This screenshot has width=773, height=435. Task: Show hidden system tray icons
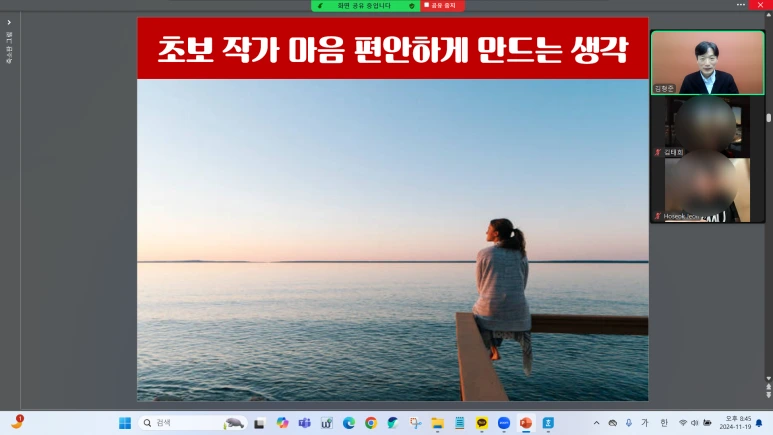[597, 423]
